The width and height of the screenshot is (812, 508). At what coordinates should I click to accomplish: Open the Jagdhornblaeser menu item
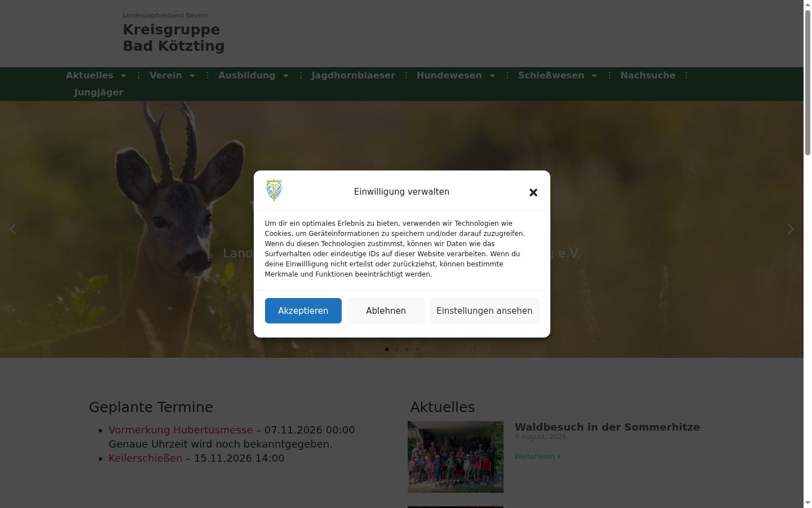tap(354, 76)
